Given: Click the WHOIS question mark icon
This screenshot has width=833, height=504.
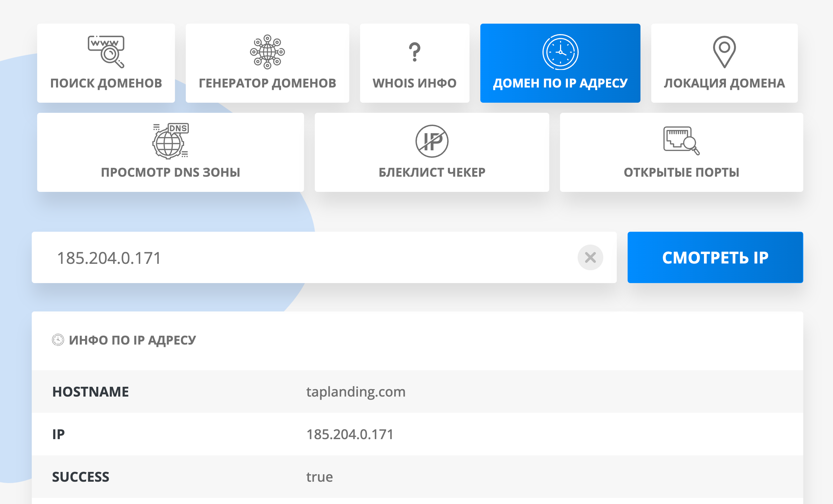Looking at the screenshot, I should [x=414, y=52].
